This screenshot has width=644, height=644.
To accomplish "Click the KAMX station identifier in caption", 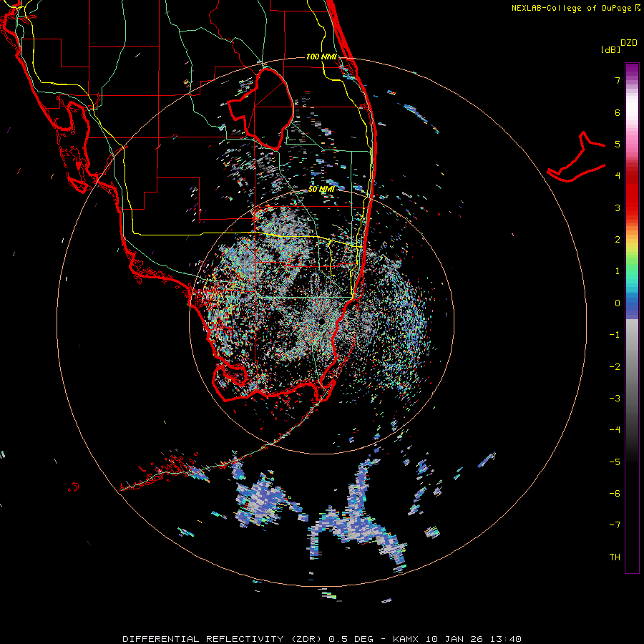I will pyautogui.click(x=406, y=639).
